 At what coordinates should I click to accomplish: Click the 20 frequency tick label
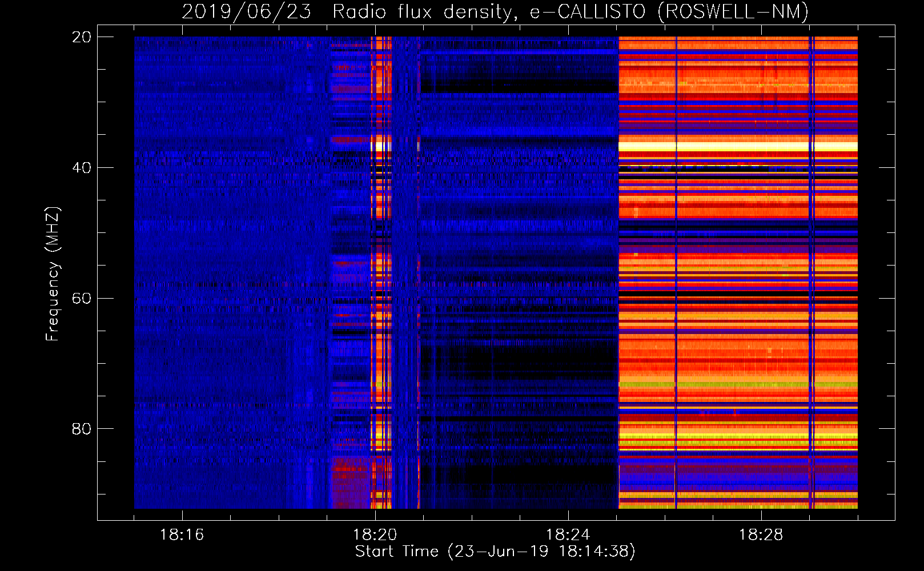82,37
